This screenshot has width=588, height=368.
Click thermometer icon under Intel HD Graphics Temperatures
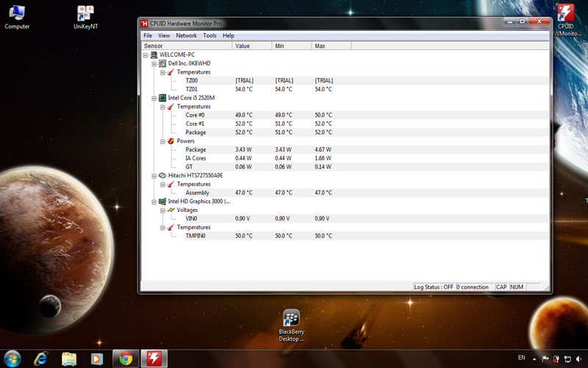point(171,227)
